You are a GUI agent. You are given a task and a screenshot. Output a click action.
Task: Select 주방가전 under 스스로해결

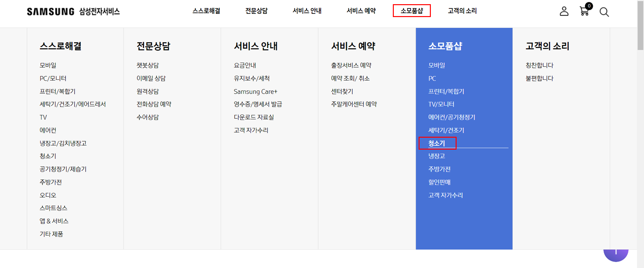pos(51,182)
